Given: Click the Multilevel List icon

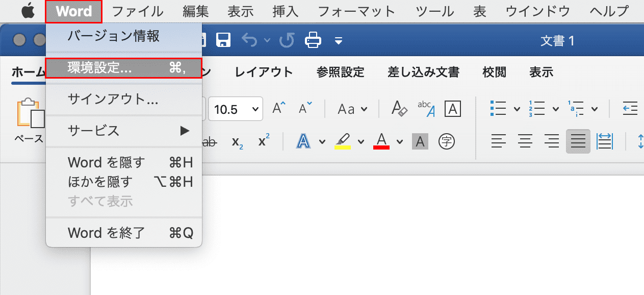Looking at the screenshot, I should pos(576,108).
